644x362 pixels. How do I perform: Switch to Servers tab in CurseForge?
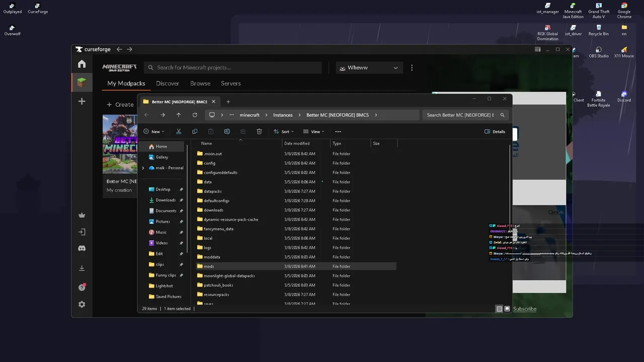click(231, 83)
